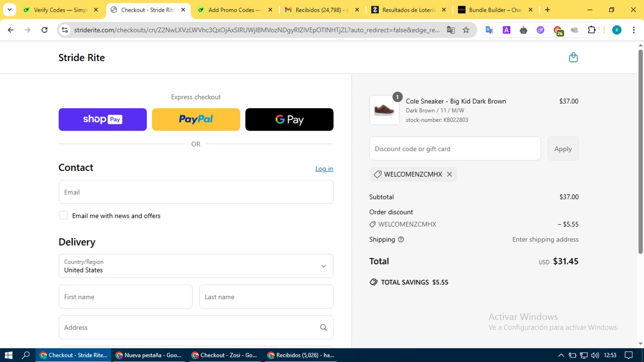Click the browser address bar URL
Image resolution: width=644 pixels, height=362 pixels.
(x=257, y=30)
